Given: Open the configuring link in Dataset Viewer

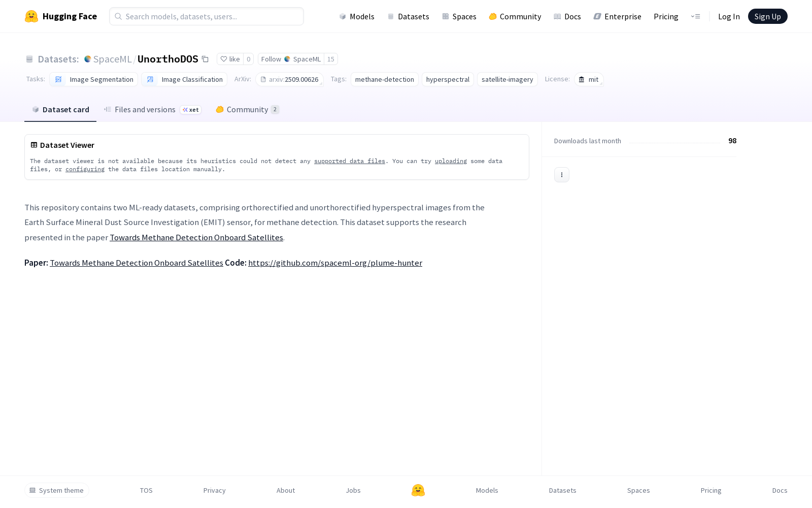Looking at the screenshot, I should tap(85, 169).
